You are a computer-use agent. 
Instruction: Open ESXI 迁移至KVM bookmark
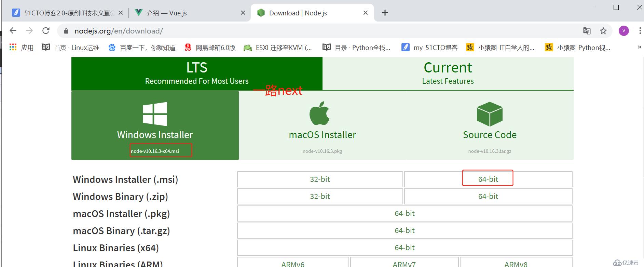pyautogui.click(x=278, y=48)
